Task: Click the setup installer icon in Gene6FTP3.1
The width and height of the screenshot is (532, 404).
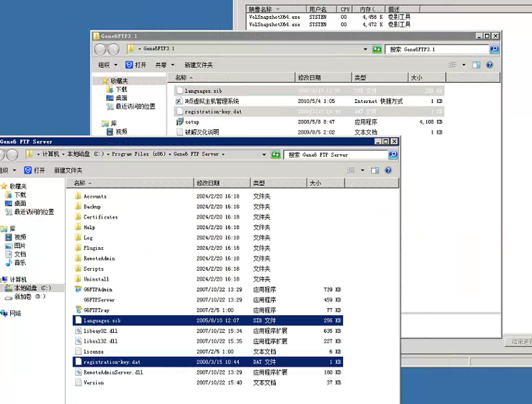Action: click(180, 122)
